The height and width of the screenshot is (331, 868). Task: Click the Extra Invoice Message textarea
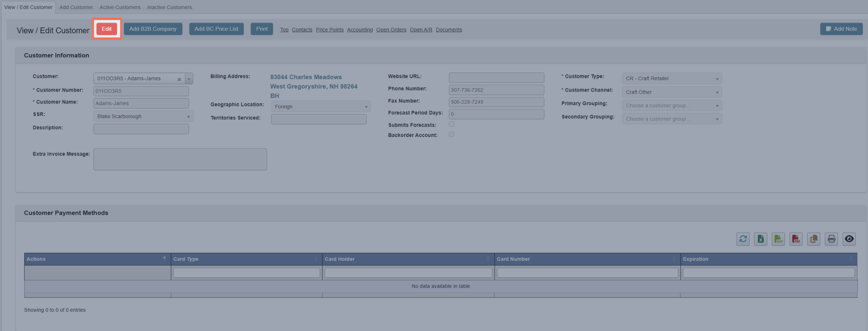click(180, 159)
